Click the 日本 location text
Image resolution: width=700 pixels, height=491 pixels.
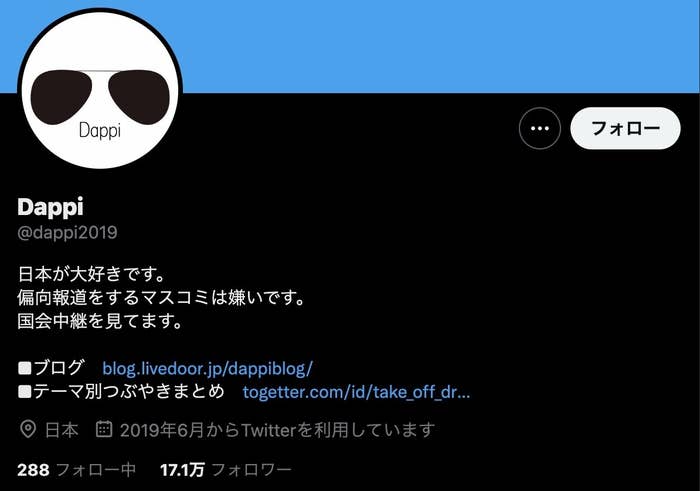[62, 430]
